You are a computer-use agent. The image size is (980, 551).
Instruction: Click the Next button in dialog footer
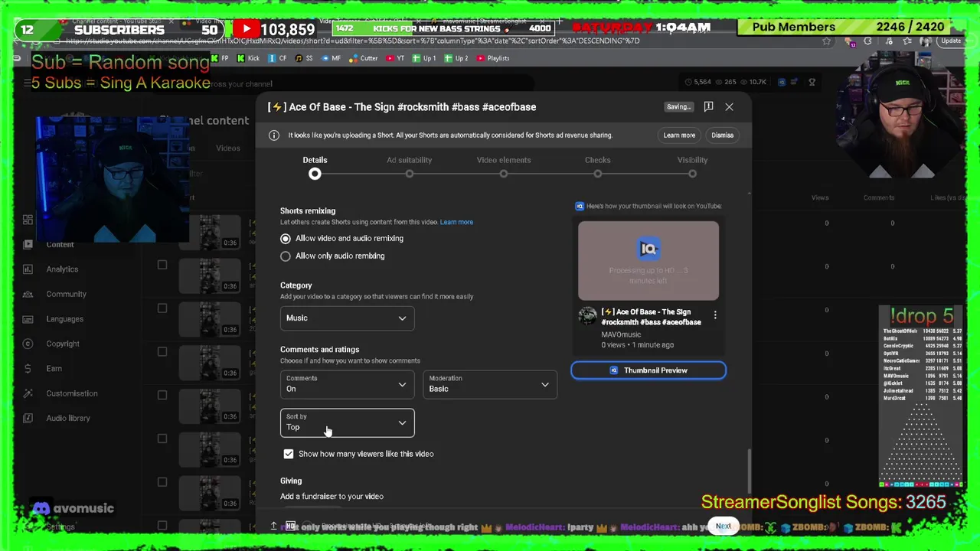(724, 527)
